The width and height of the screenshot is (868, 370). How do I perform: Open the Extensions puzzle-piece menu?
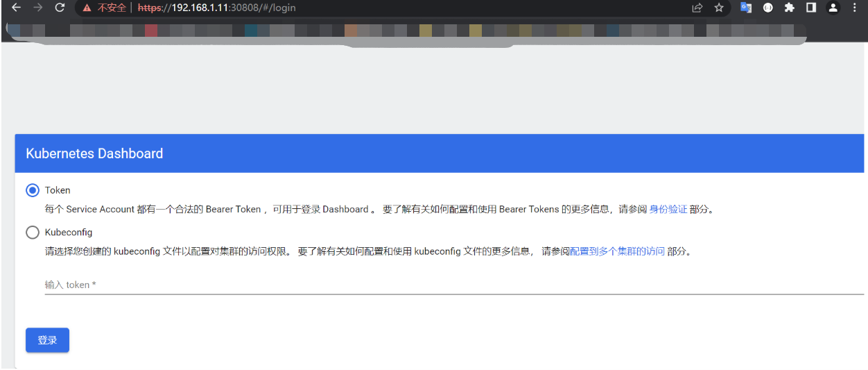[x=789, y=8]
